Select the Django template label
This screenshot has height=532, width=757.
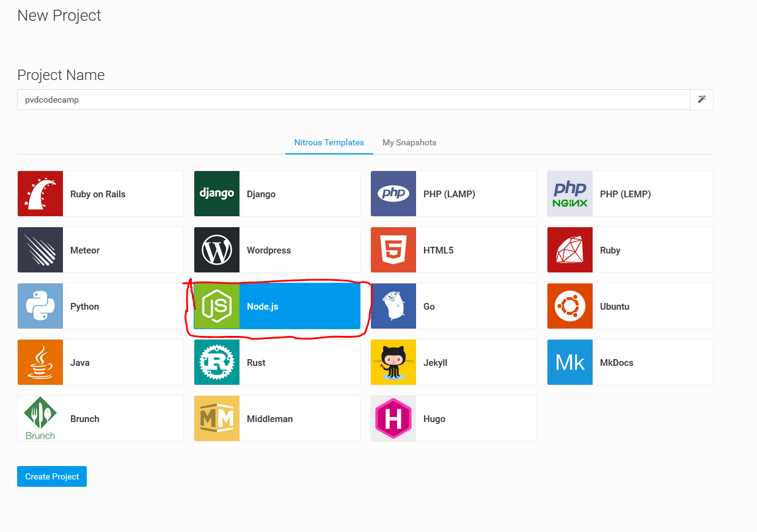[x=261, y=194]
